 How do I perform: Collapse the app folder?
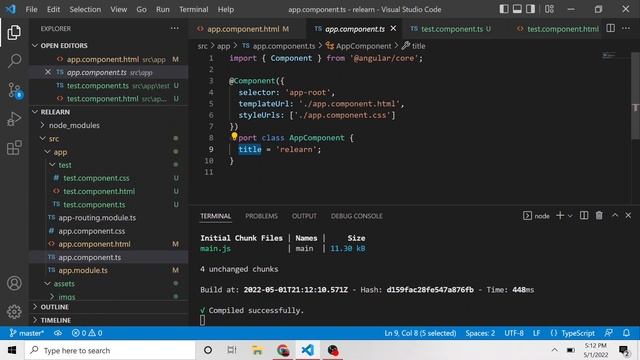pos(47,152)
